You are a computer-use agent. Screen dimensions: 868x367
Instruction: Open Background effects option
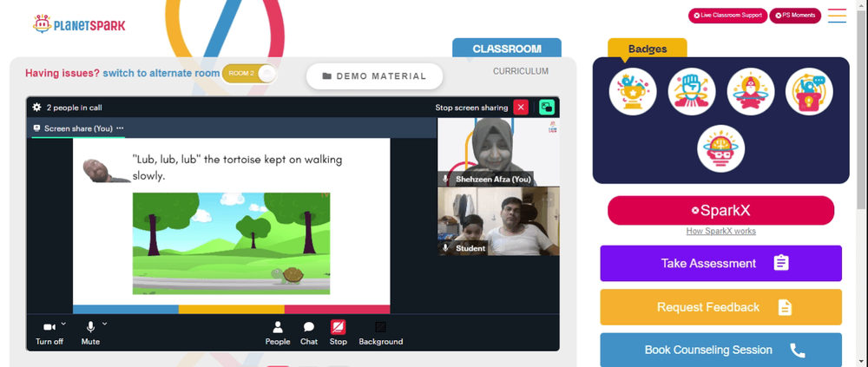point(381,334)
